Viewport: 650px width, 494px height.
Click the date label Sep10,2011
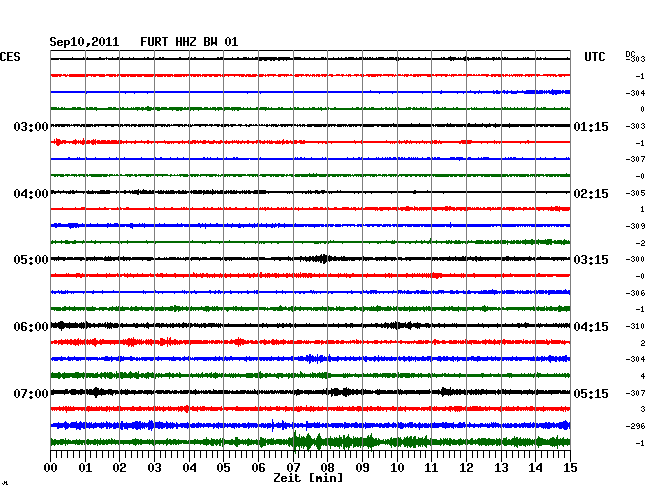coord(84,42)
